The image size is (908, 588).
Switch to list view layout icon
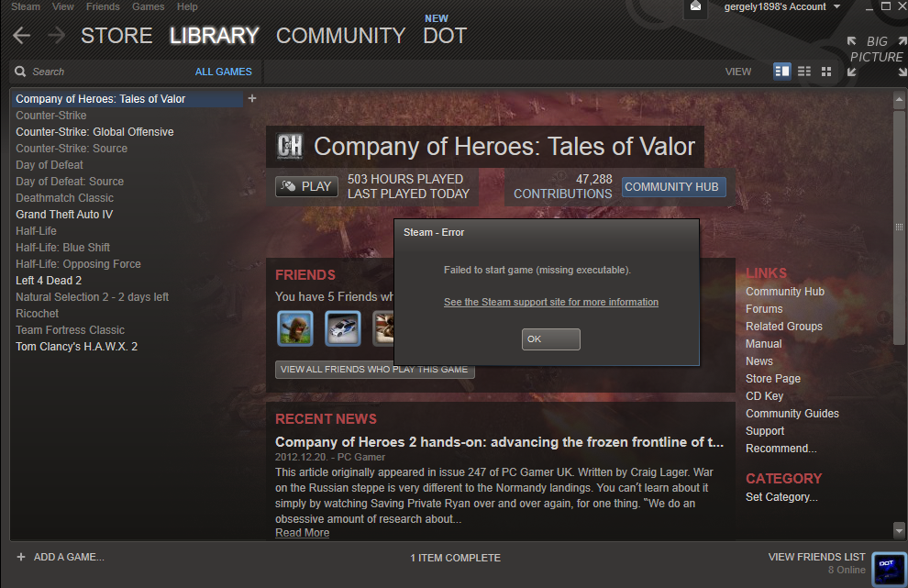point(804,72)
